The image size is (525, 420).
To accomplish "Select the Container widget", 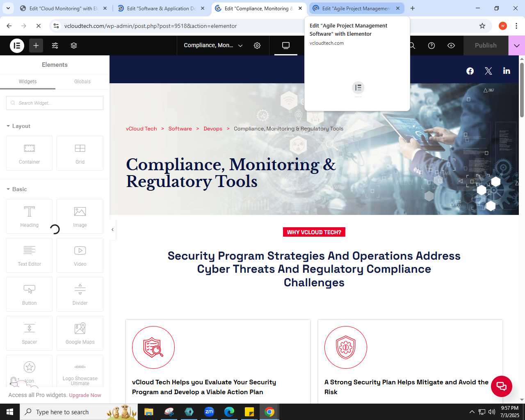I will pyautogui.click(x=29, y=153).
